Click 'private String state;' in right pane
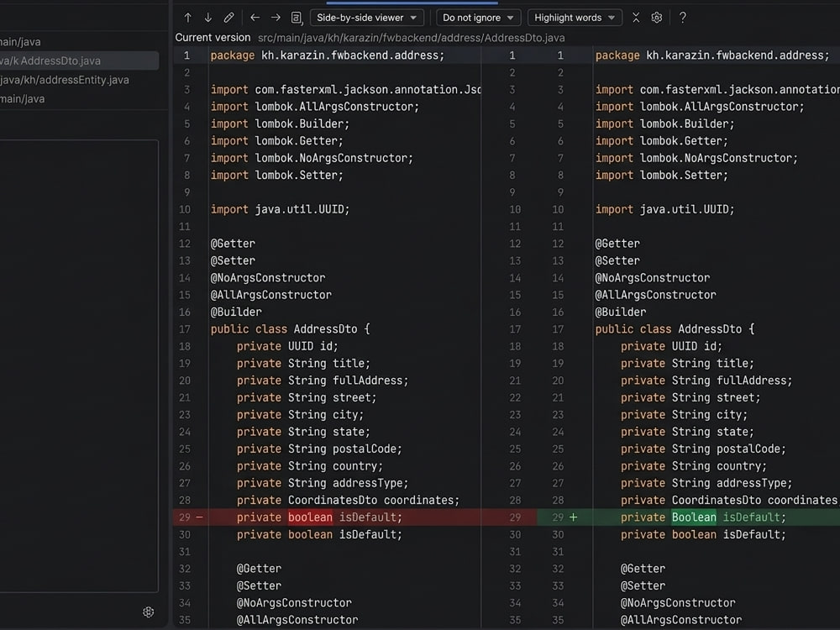This screenshot has width=840, height=630. tap(687, 432)
